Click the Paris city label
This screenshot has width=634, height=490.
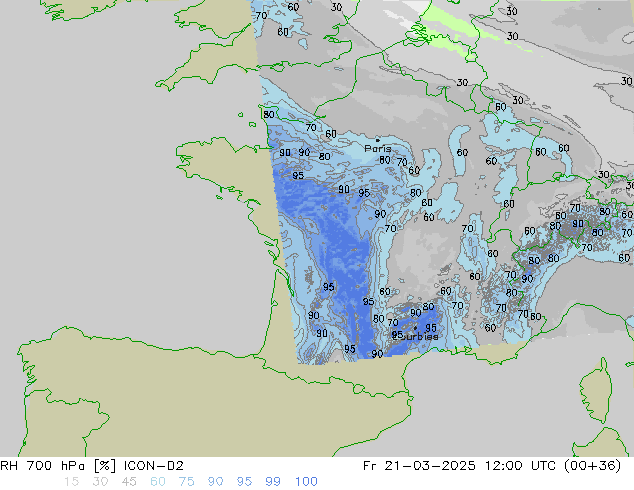tap(378, 148)
